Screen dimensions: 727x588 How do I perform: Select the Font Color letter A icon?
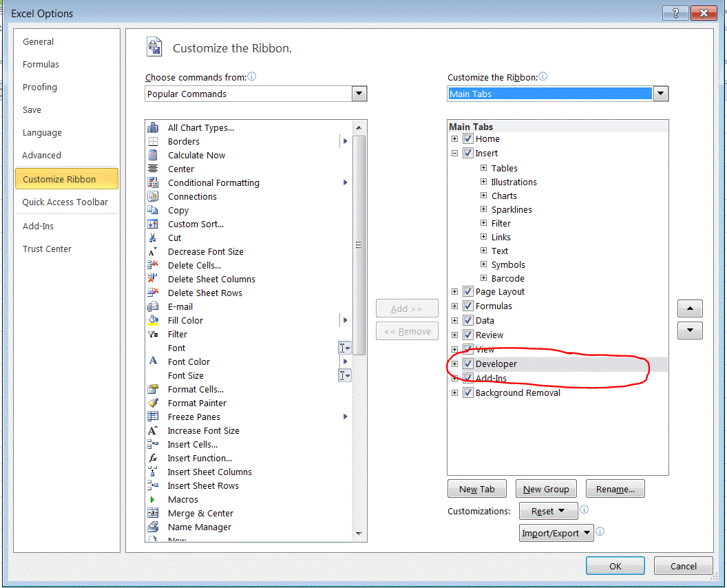coord(153,361)
